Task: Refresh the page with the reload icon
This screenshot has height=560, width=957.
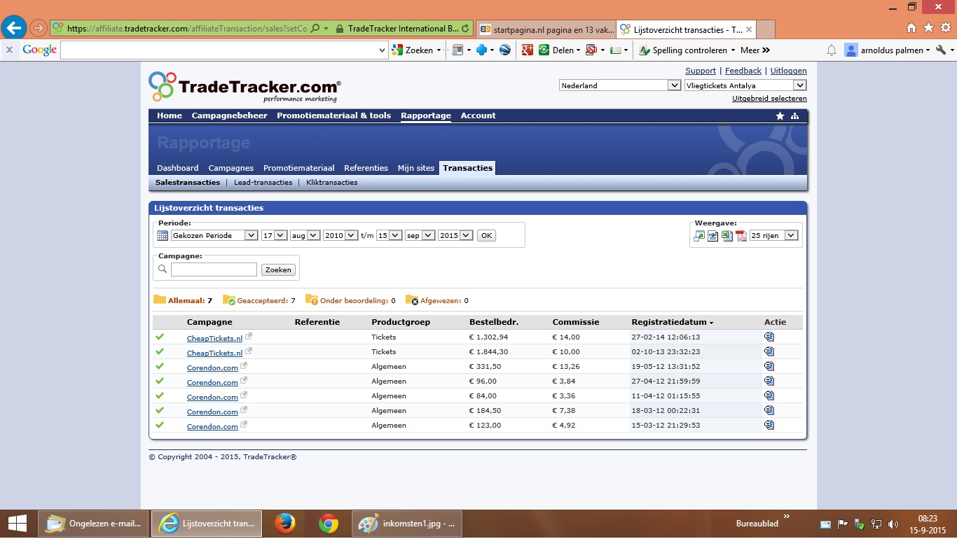Action: 466,29
